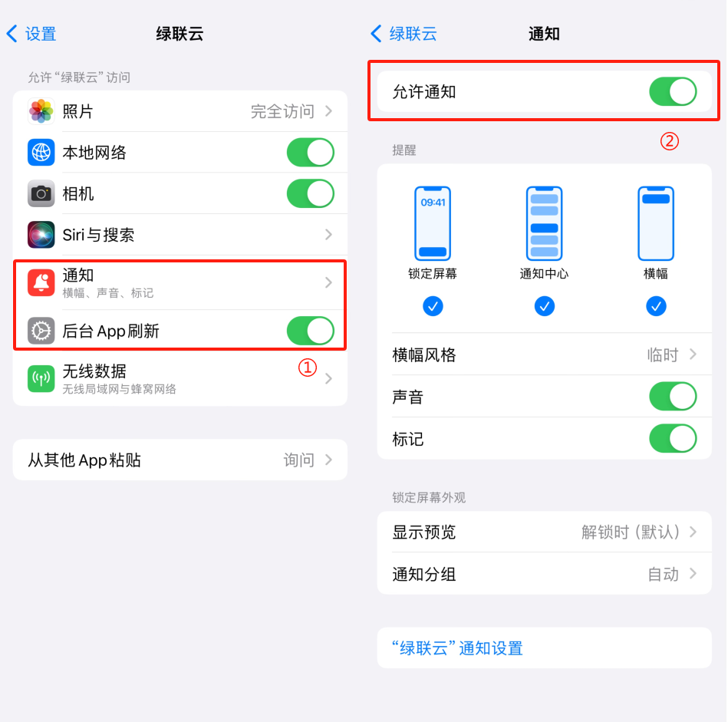The image size is (728, 722).
Task: Tap the green 无线数据 antenna icon
Action: 41,378
